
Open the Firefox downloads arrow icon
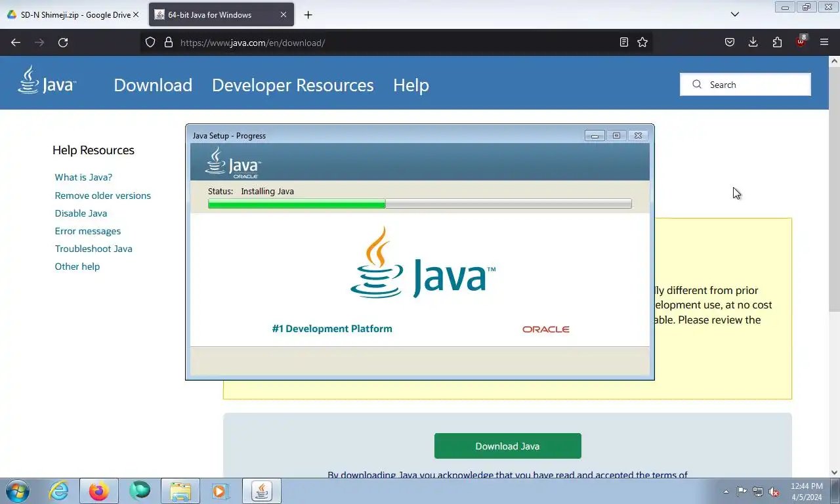click(753, 42)
